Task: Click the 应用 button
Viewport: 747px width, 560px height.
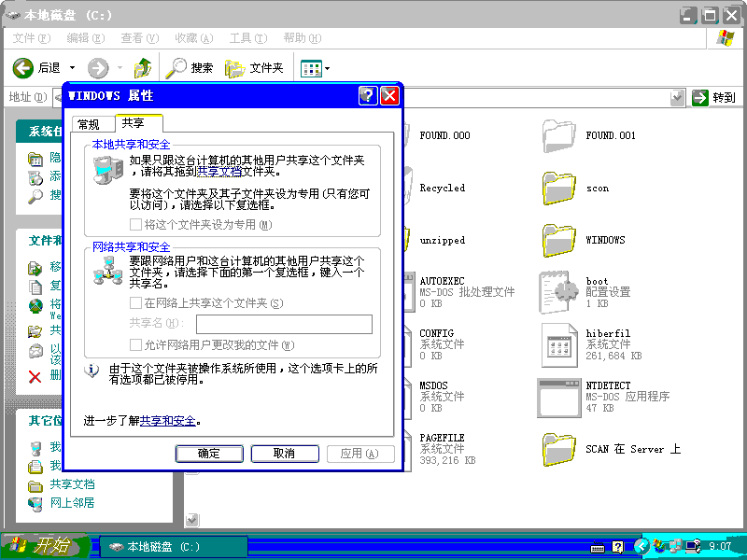Action: pyautogui.click(x=360, y=454)
